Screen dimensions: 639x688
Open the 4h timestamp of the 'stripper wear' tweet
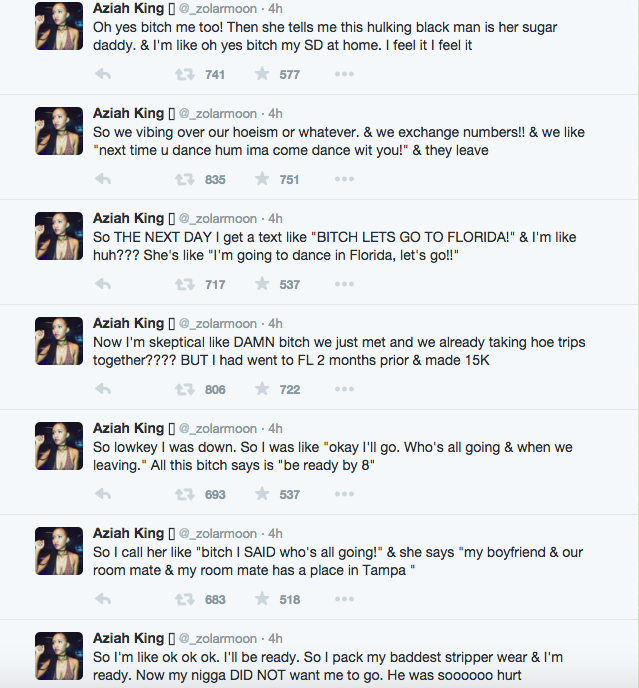click(x=275, y=638)
